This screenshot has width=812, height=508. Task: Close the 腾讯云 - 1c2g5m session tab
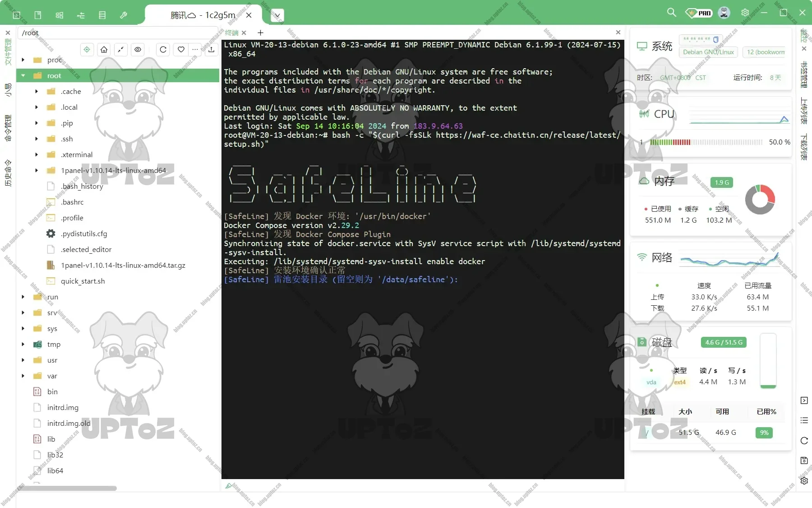tap(249, 15)
